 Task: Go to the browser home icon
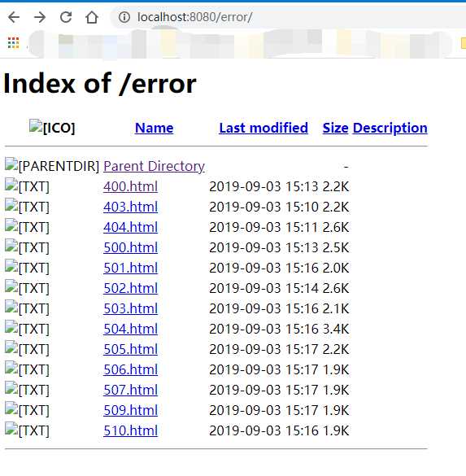[x=92, y=17]
